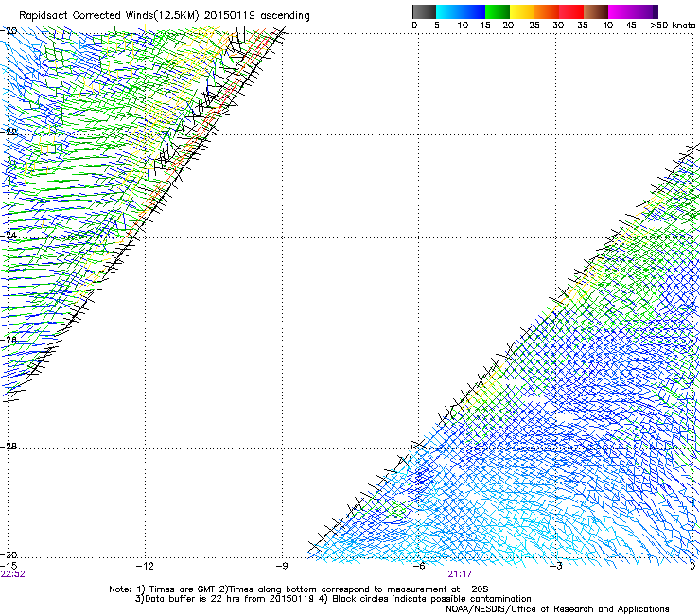
Task: Click the yellow 20-25 knots legend color
Action: point(522,11)
